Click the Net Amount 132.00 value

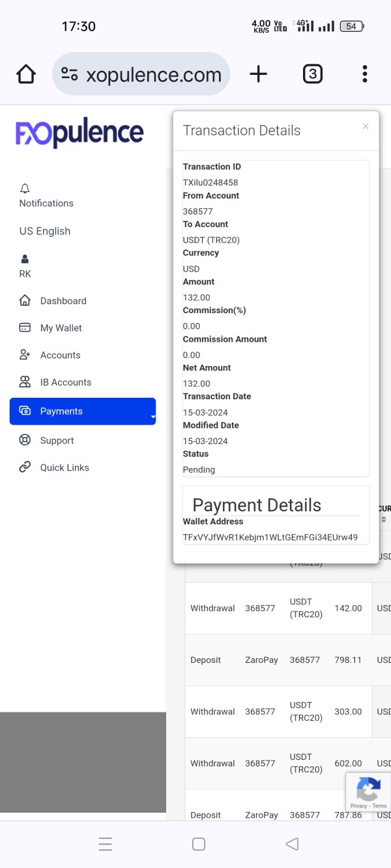point(197,384)
